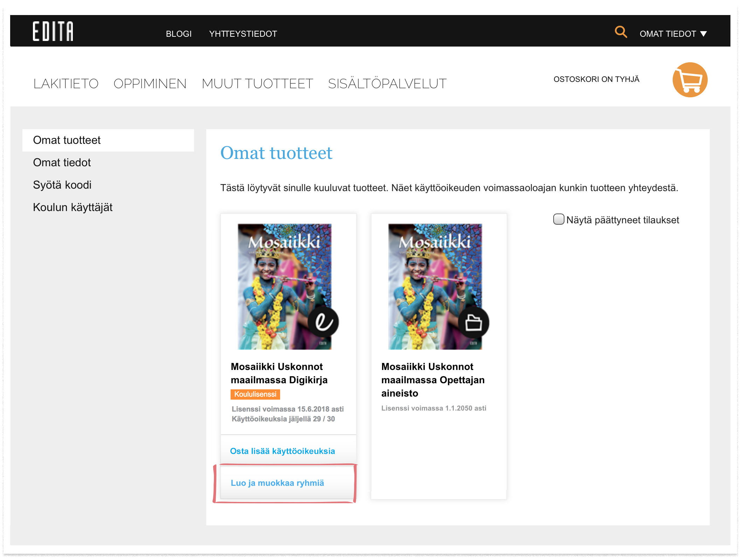The height and width of the screenshot is (560, 742).
Task: Open MUUT TUOTTEET main menu
Action: coord(257,84)
